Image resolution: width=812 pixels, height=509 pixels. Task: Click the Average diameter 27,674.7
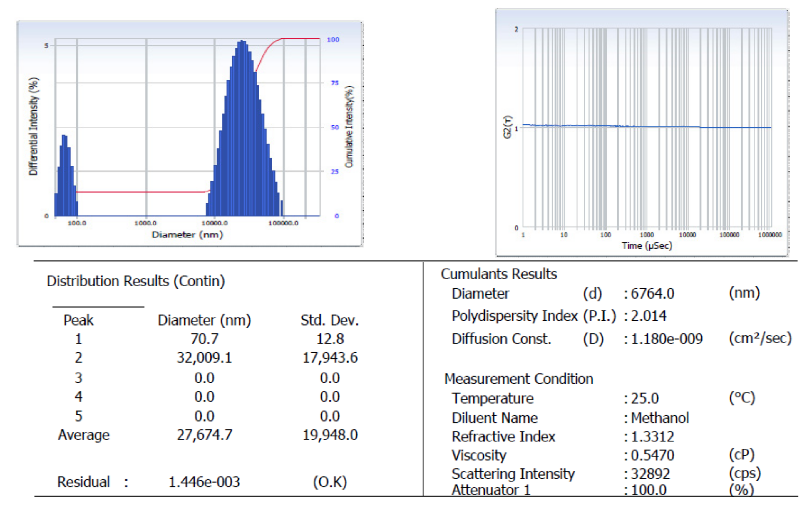coord(204,435)
